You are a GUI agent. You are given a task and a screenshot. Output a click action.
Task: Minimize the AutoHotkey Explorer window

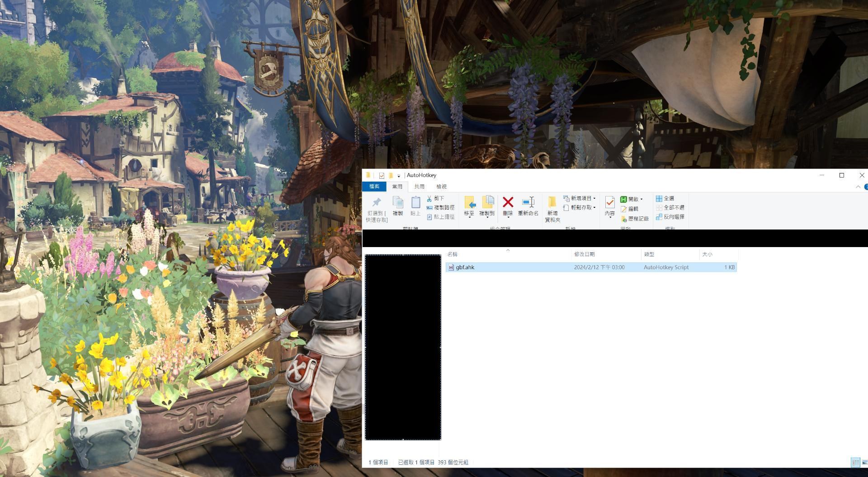click(x=822, y=175)
